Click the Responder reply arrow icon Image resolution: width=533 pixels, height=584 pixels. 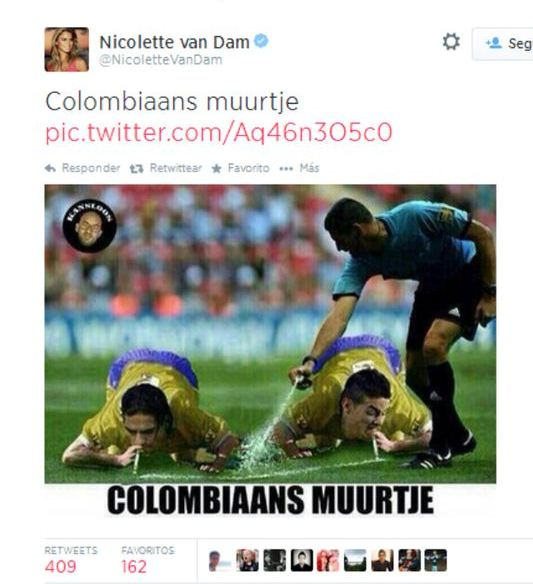coord(50,168)
